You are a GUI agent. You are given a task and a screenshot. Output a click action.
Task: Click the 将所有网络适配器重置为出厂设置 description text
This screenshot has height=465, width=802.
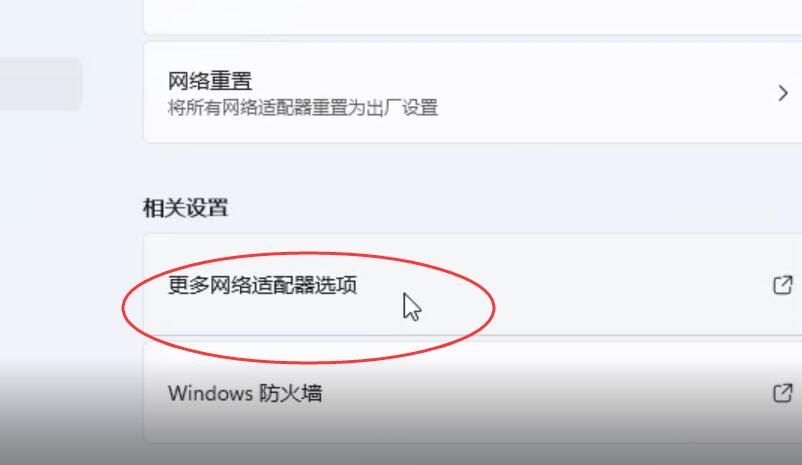tap(303, 108)
